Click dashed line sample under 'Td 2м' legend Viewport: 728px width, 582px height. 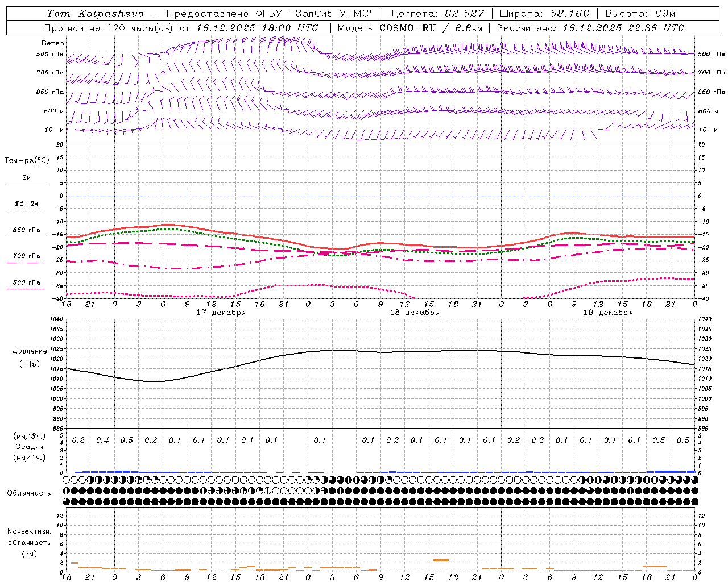tap(26, 210)
